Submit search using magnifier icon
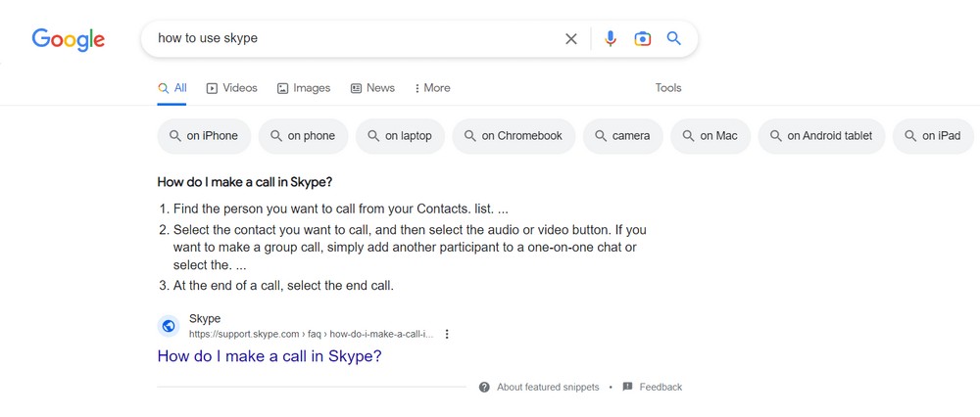Image resolution: width=980 pixels, height=417 pixels. (x=674, y=39)
